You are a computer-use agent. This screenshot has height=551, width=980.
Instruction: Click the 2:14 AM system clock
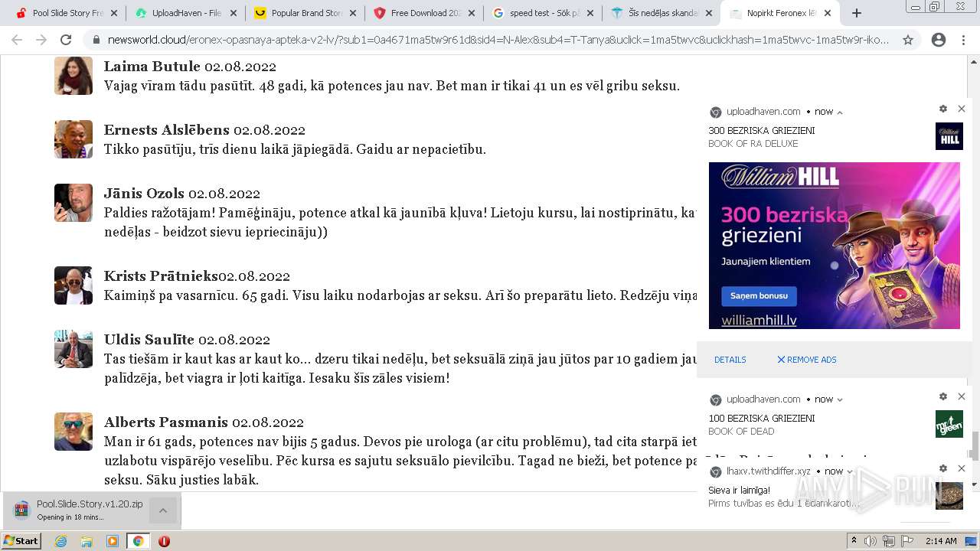941,541
